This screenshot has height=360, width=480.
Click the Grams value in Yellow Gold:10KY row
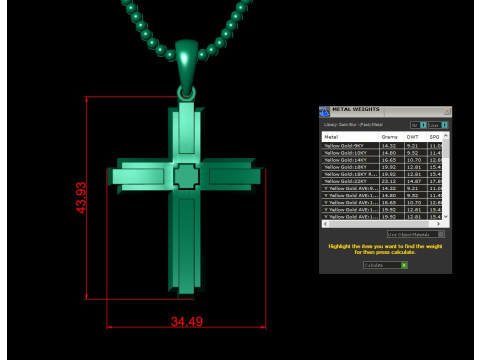pyautogui.click(x=389, y=153)
